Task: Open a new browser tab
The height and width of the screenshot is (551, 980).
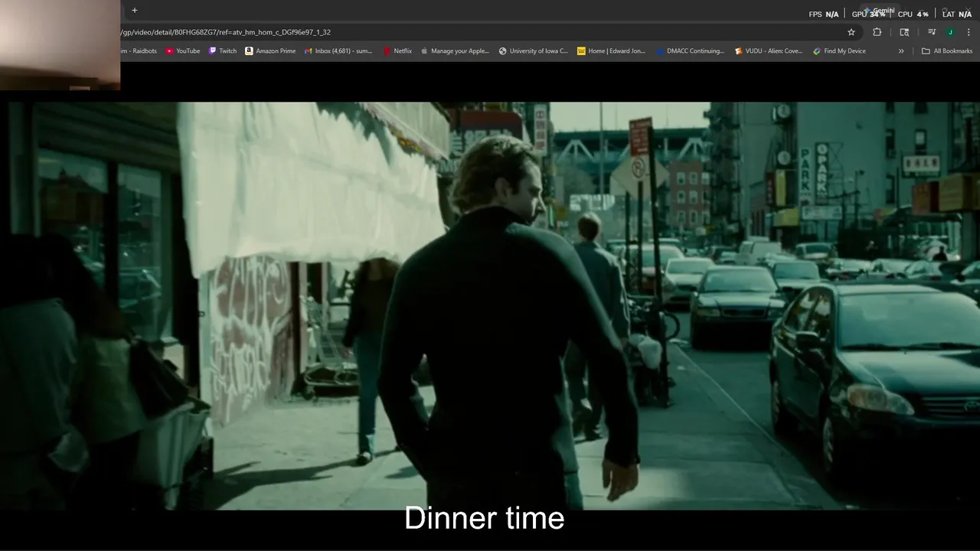Action: point(135,10)
